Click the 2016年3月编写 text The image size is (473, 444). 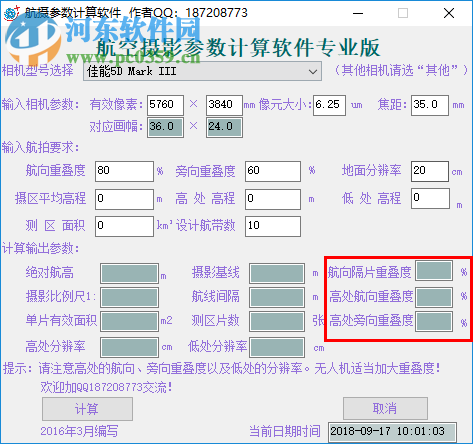(x=79, y=431)
